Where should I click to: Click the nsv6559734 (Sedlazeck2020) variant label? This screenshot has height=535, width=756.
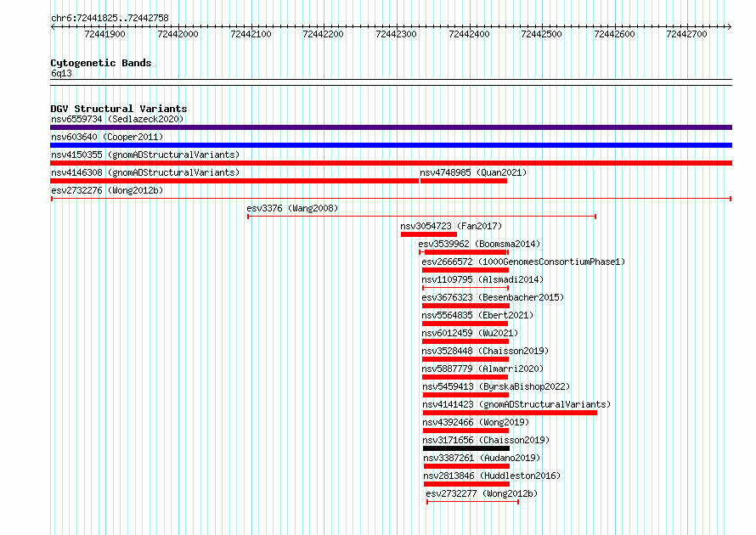coord(117,119)
